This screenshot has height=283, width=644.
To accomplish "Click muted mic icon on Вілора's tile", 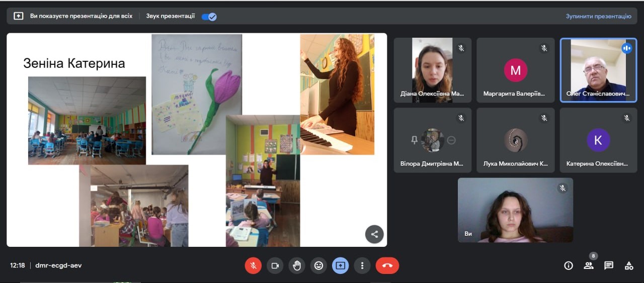I will [461, 118].
